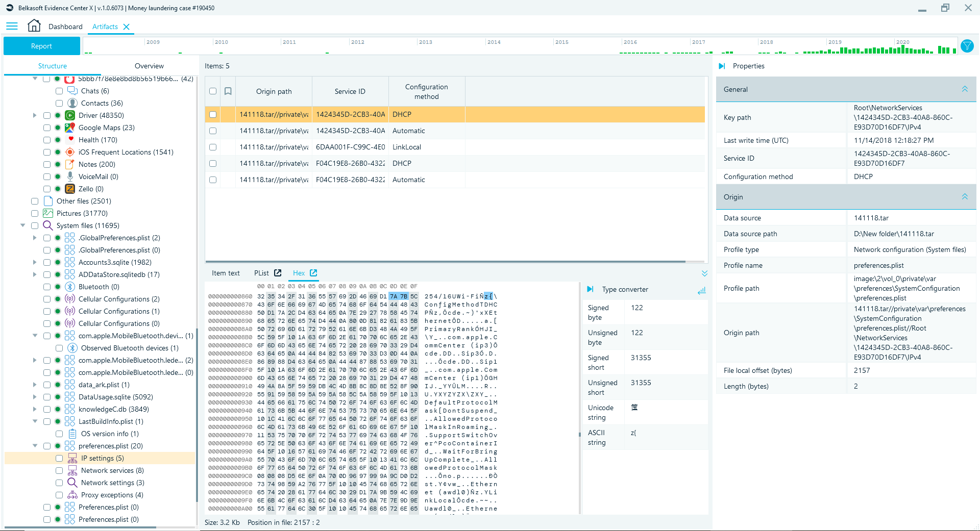
Task: Click the VoiceMail microphone icon
Action: tap(70, 176)
